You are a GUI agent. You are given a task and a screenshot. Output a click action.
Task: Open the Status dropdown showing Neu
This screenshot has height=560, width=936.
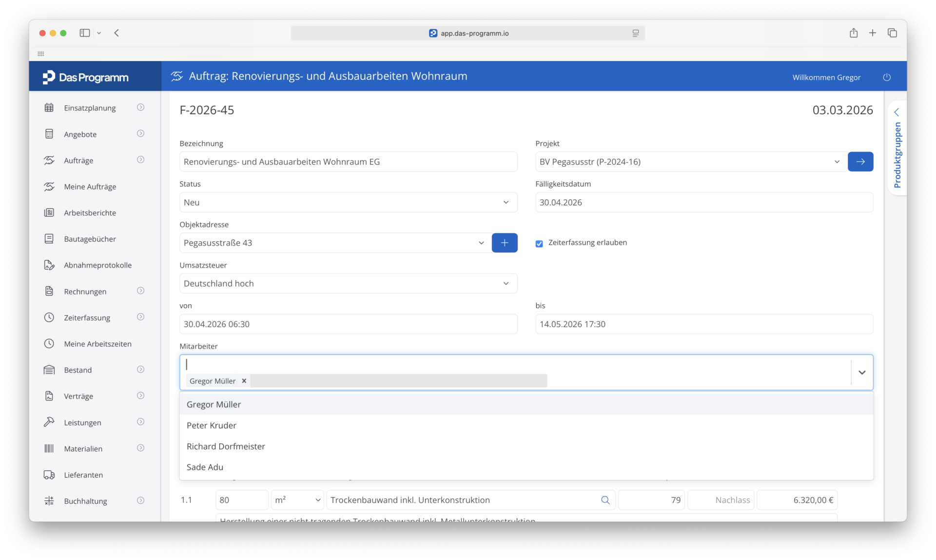coord(348,202)
